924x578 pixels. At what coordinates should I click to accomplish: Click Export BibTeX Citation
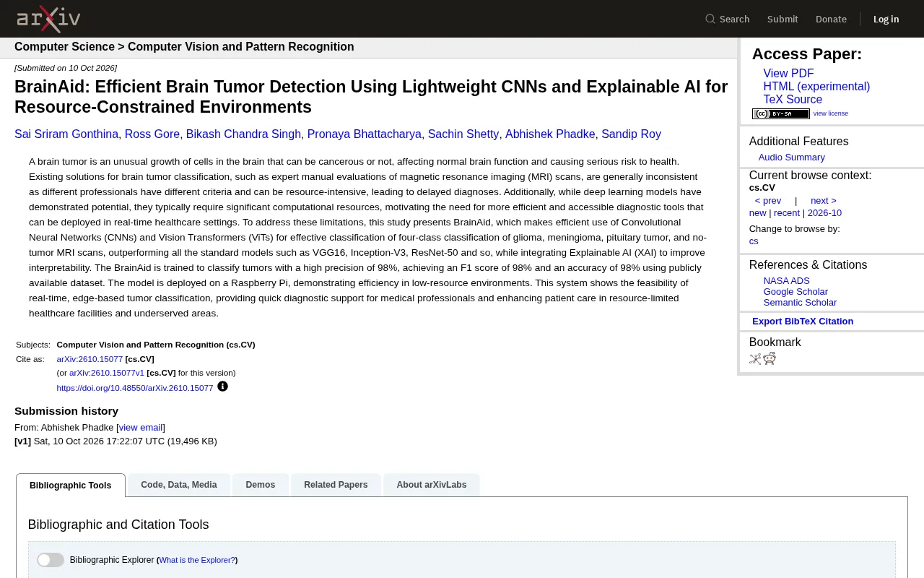[803, 322]
